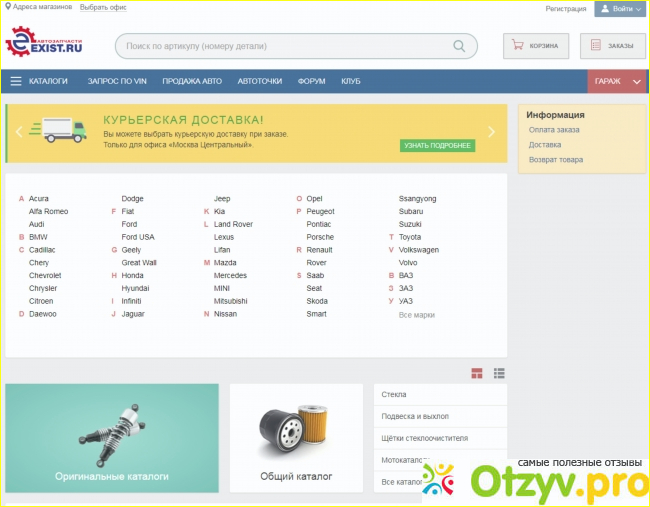Screen dimensions: 650x507
Task: Switch to list view icon
Action: point(499,373)
